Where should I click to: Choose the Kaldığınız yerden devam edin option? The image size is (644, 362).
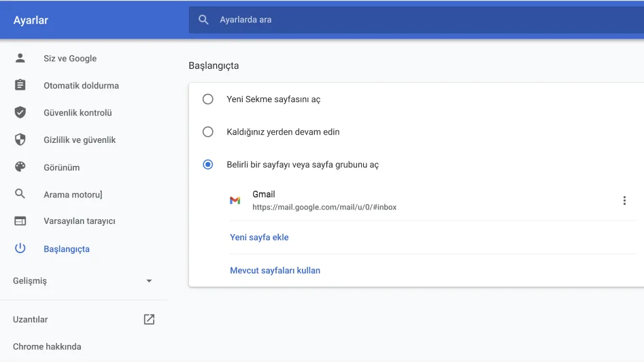(208, 132)
